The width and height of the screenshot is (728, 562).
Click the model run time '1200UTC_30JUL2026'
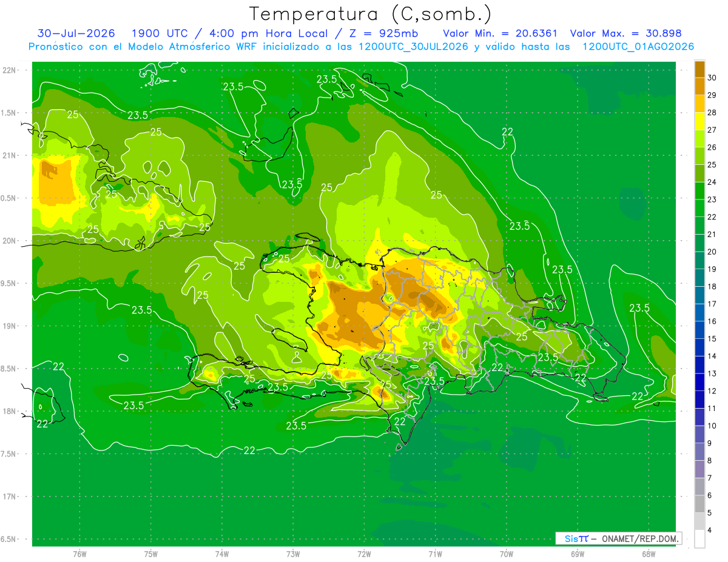(413, 47)
